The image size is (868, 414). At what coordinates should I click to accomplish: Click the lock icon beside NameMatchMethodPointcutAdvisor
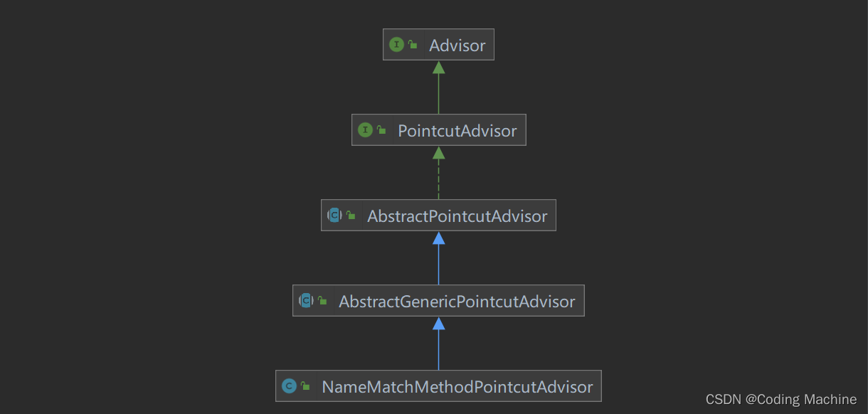(x=305, y=386)
